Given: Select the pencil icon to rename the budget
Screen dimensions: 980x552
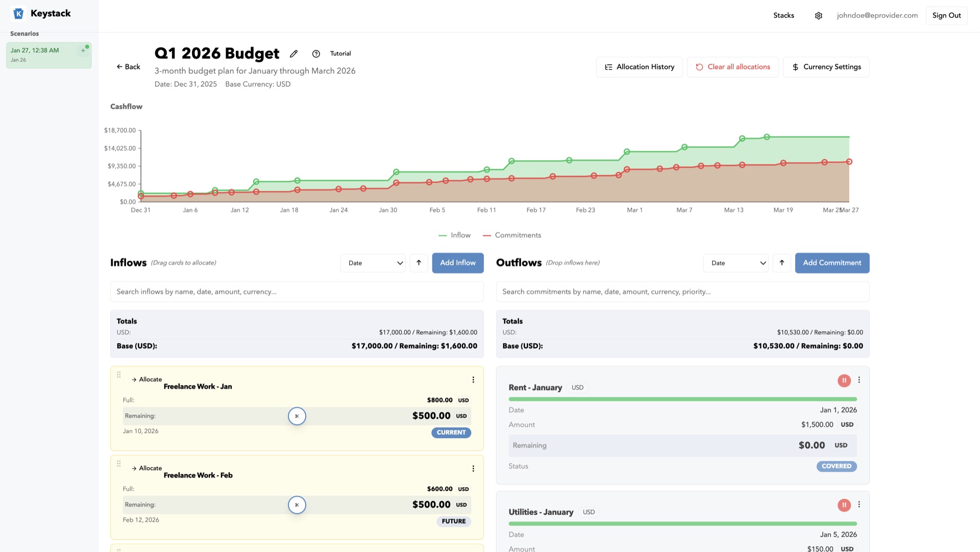Looking at the screenshot, I should pos(294,54).
